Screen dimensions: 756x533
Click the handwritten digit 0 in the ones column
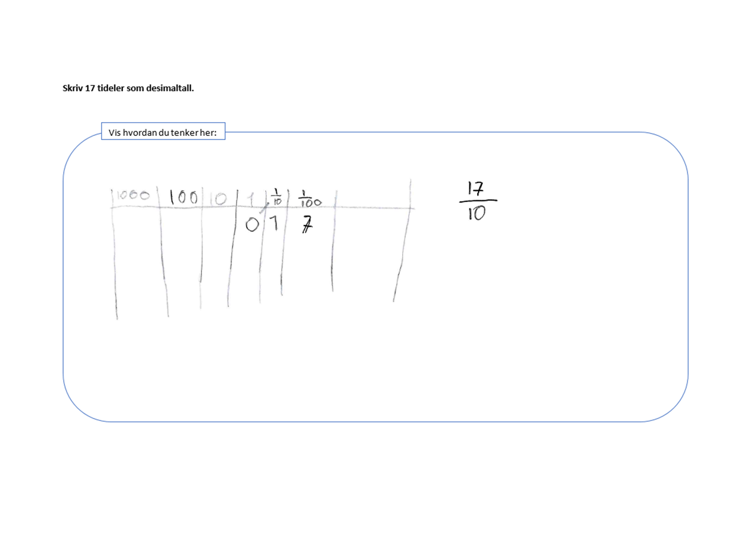pos(253,225)
